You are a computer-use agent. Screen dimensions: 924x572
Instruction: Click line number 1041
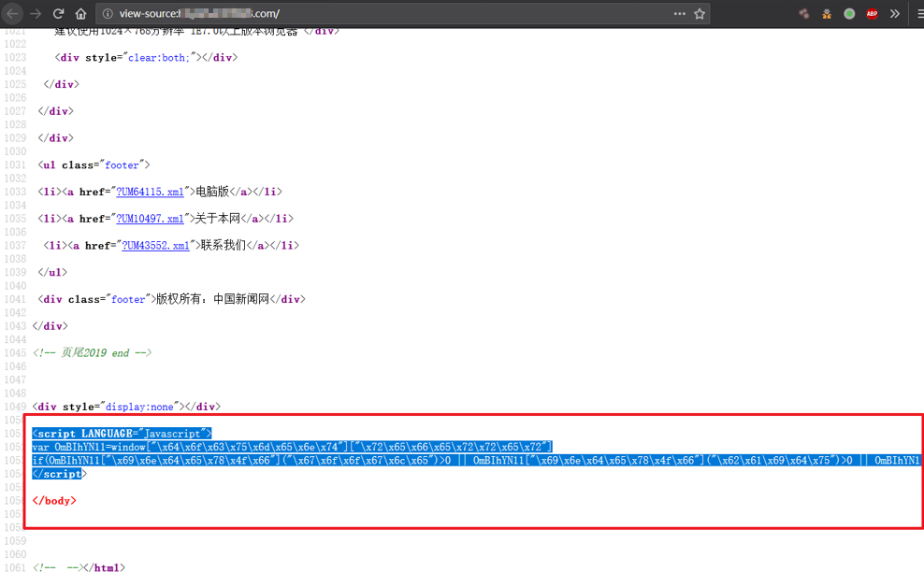point(15,299)
